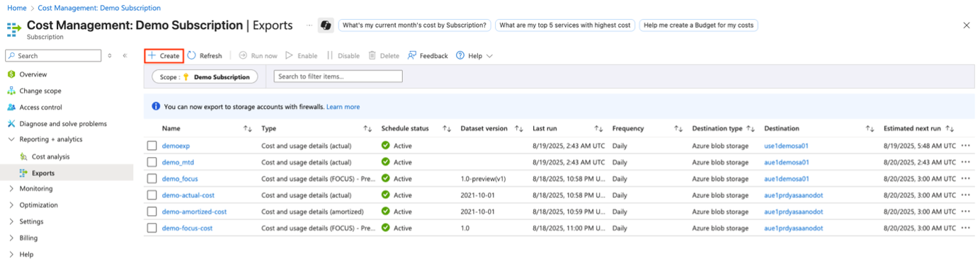980x261 pixels.
Task: Click the Search to filter items field
Action: click(x=338, y=76)
